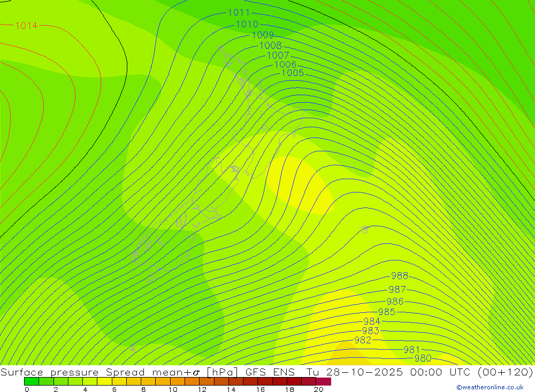The height and width of the screenshot is (392, 535).
Task: Click the "[hPa]" unit label
Action: (x=222, y=372)
